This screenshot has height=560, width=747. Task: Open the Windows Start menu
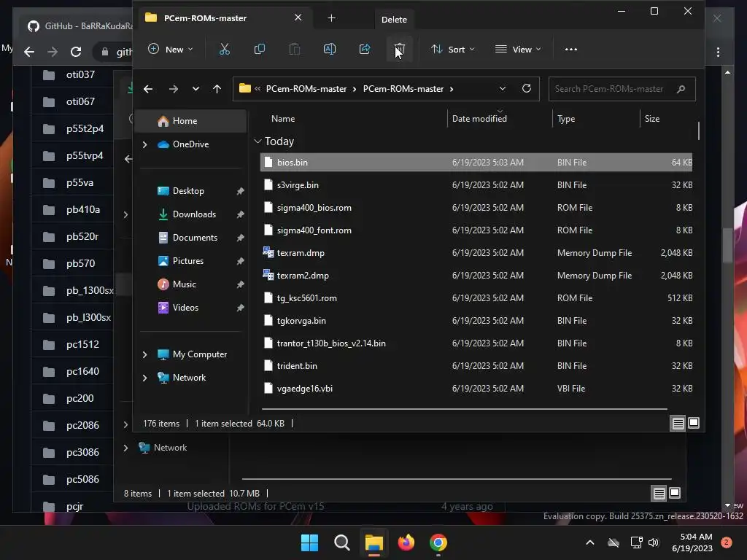309,542
